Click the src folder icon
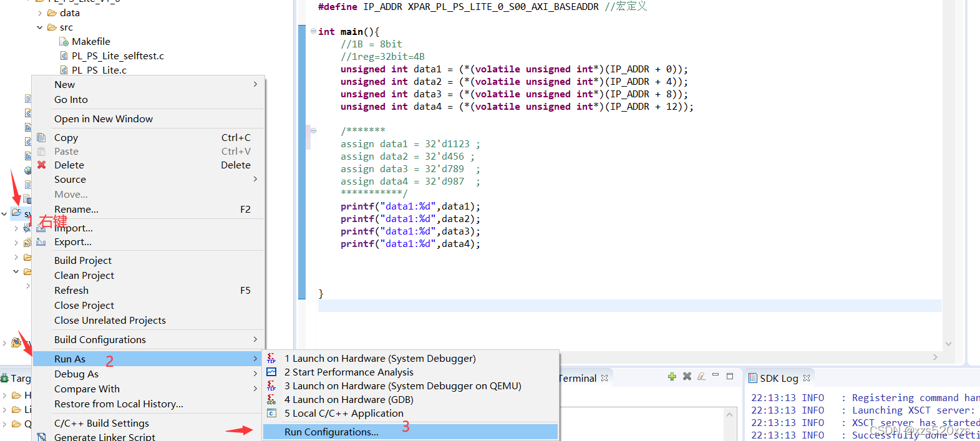980x441 pixels. click(52, 27)
